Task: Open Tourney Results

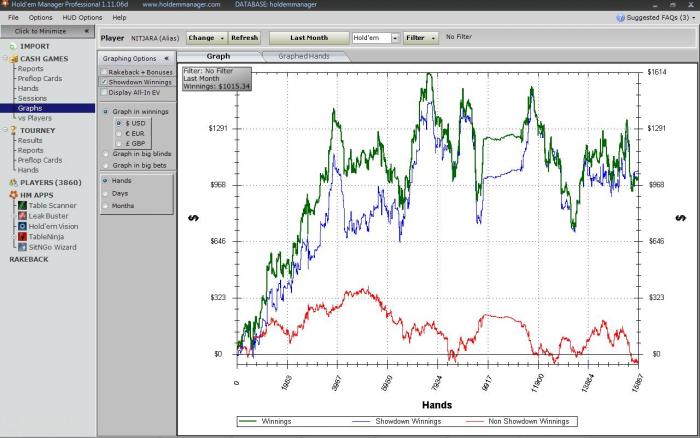Action: [x=30, y=140]
